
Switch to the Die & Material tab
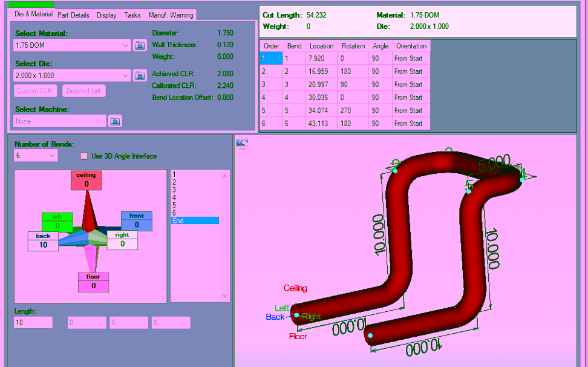[33, 15]
